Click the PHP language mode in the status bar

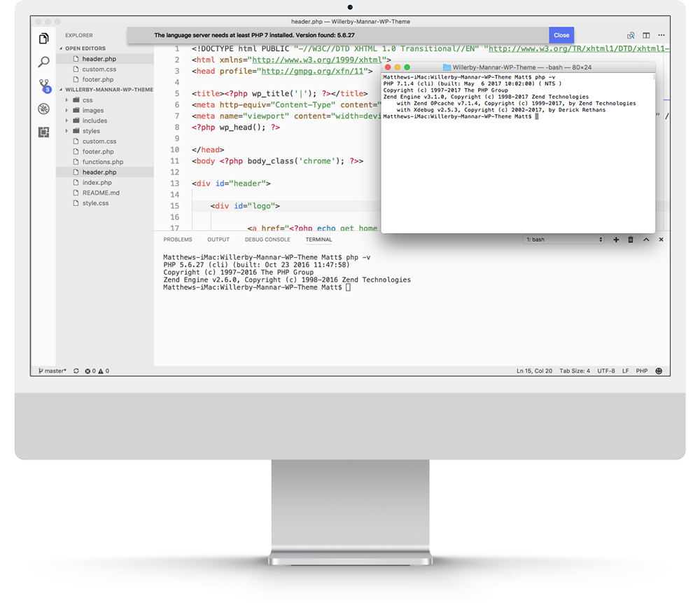pos(642,370)
